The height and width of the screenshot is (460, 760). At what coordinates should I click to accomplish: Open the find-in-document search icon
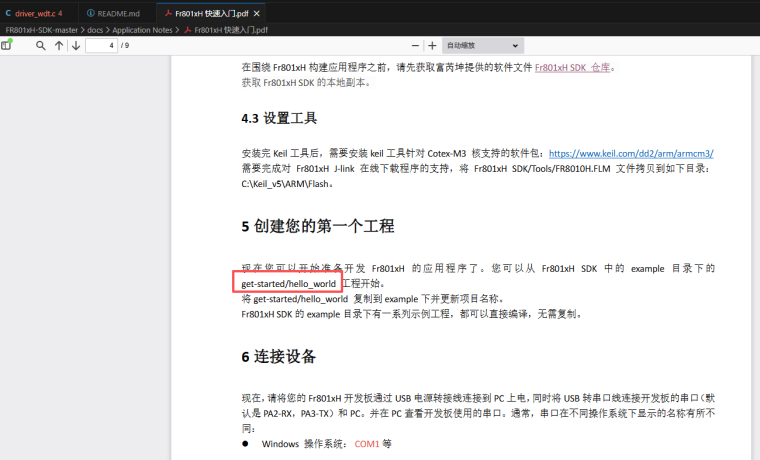coord(41,46)
